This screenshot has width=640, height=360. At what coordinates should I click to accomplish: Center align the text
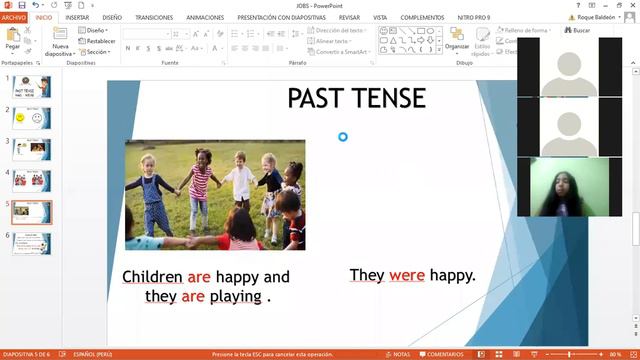(245, 48)
